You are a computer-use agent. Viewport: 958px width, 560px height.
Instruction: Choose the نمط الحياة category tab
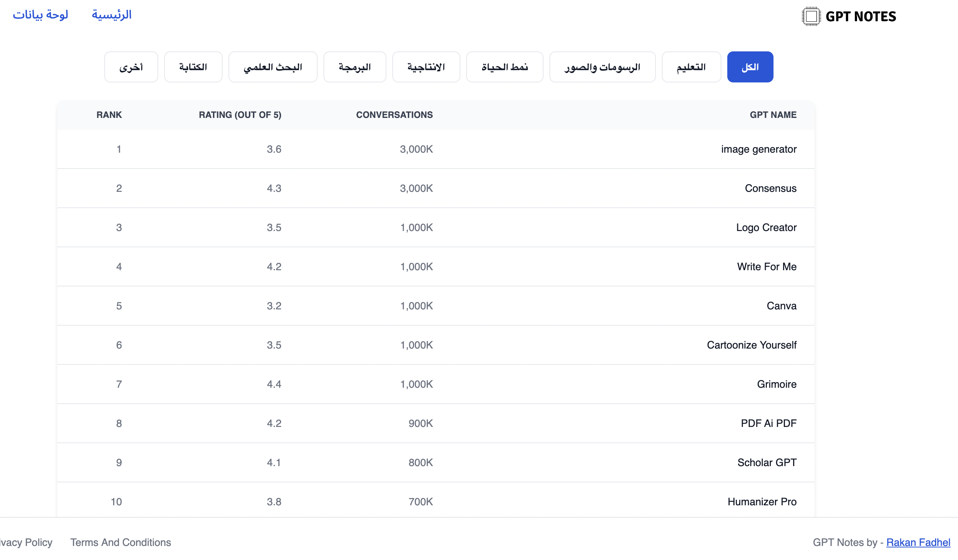[x=504, y=67]
